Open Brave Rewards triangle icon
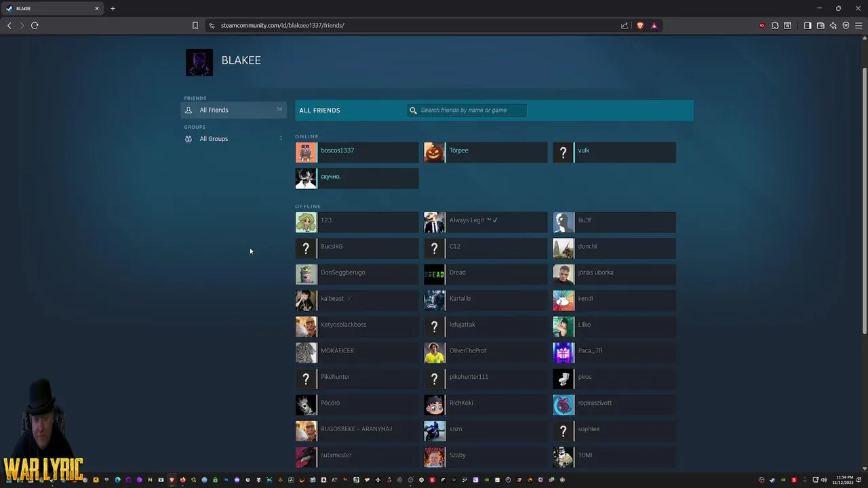This screenshot has height=488, width=868. click(x=654, y=25)
